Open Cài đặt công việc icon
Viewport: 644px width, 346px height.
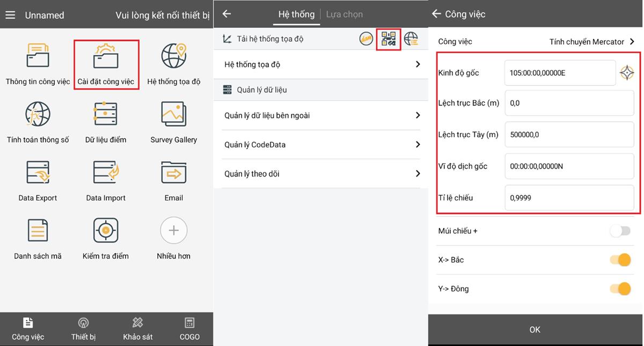[106, 57]
